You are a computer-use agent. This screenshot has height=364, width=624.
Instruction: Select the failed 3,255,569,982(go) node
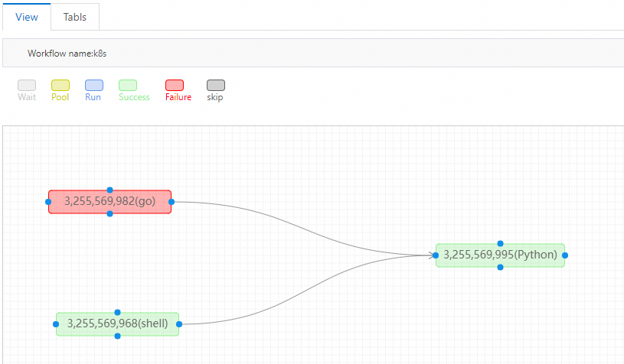pos(109,202)
